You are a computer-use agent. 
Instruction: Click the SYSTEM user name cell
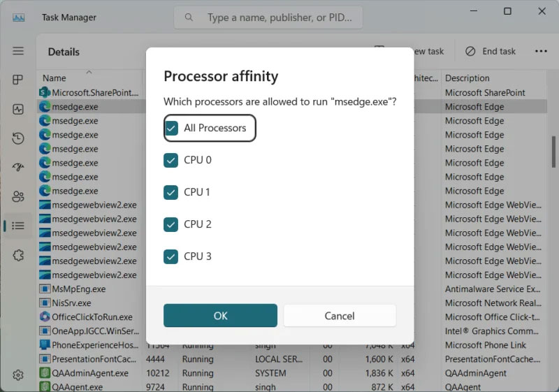270,373
